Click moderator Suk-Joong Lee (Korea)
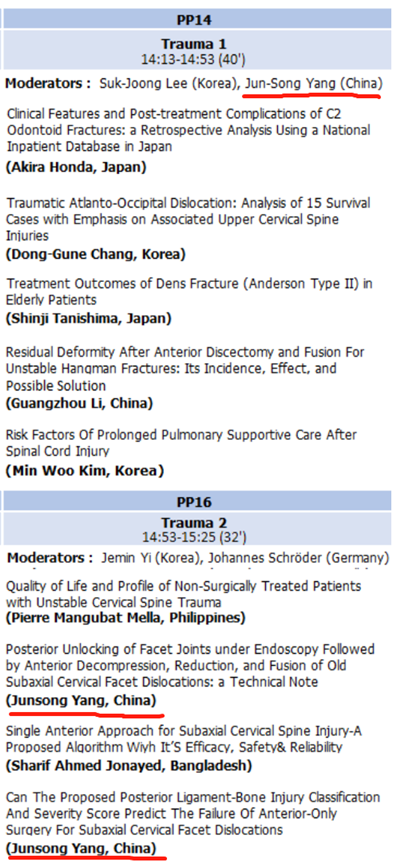This screenshot has height=862, width=400. tap(169, 84)
